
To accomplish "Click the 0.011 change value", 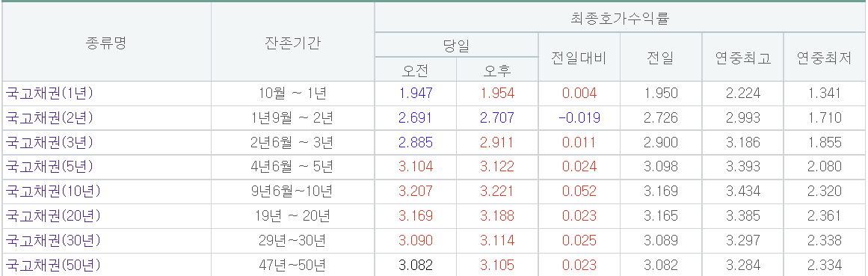I will point(579,142).
